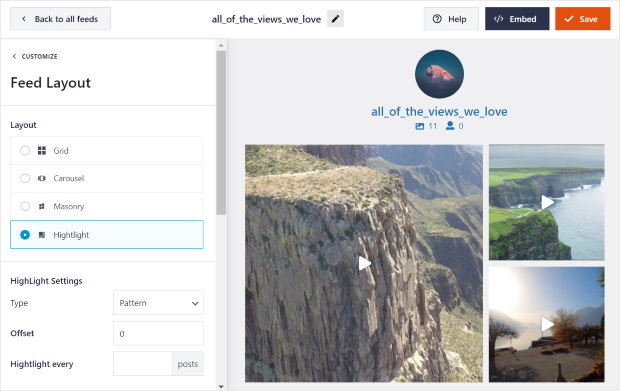This screenshot has width=620, height=391.
Task: Click the feed title in header
Action: coord(266,19)
